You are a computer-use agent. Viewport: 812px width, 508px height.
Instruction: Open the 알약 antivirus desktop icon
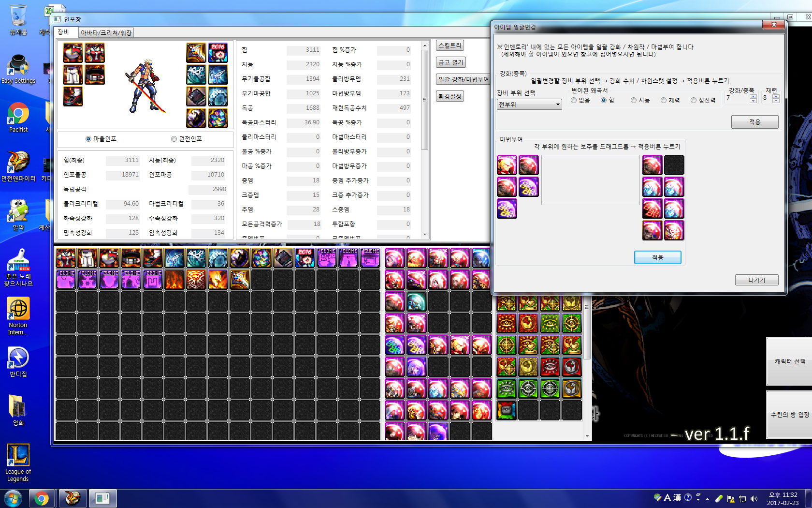(x=18, y=215)
